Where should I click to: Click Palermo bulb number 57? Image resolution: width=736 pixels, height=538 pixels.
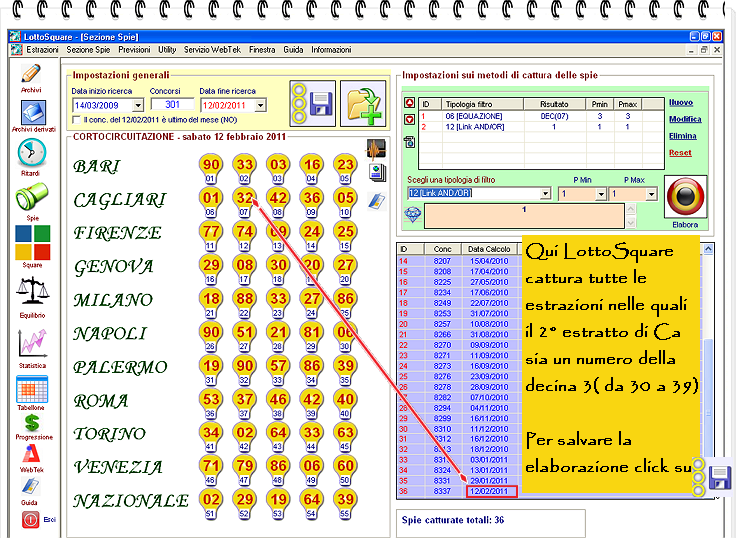click(x=278, y=366)
